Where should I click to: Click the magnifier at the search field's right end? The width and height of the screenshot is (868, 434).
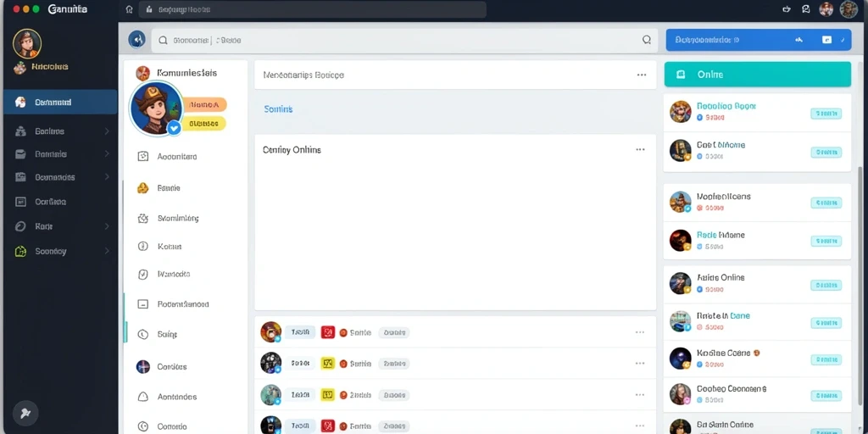[646, 40]
